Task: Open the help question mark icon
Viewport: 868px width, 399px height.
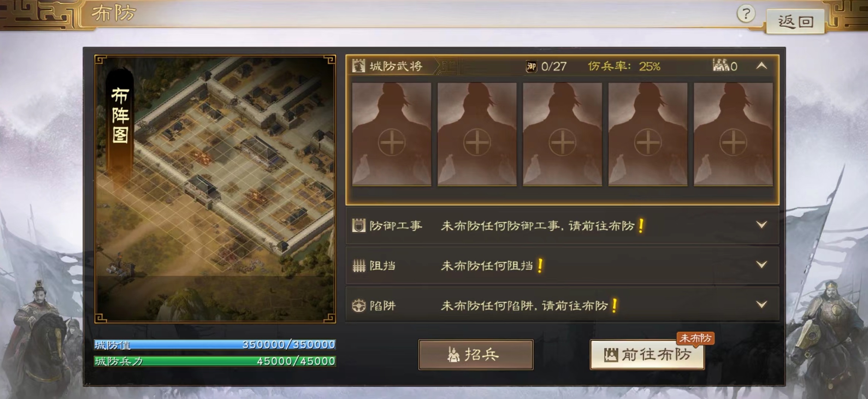Action: (746, 14)
